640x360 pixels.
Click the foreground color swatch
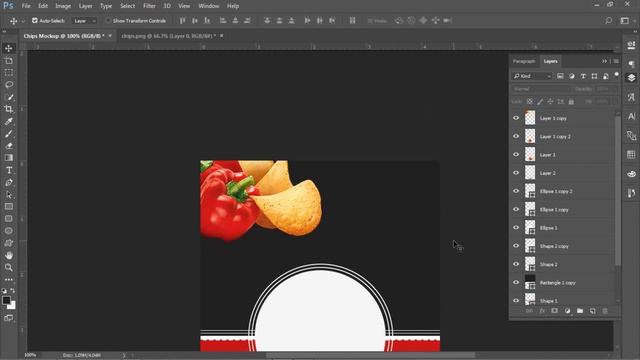click(6, 300)
